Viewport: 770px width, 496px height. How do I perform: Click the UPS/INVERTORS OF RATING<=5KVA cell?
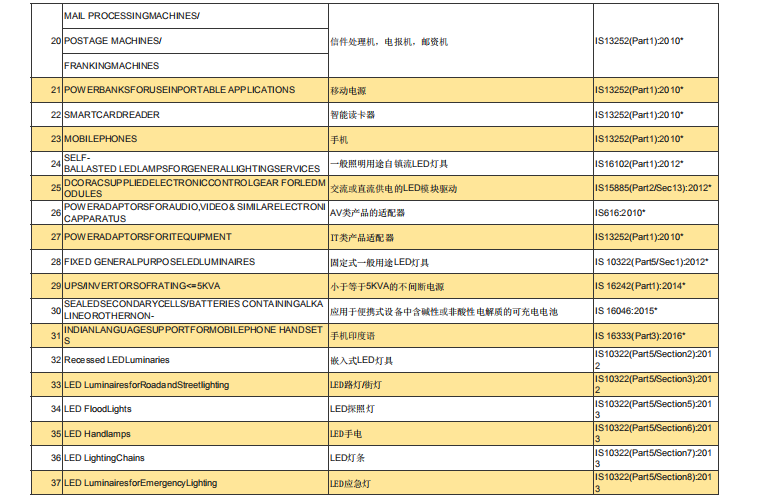(132, 286)
